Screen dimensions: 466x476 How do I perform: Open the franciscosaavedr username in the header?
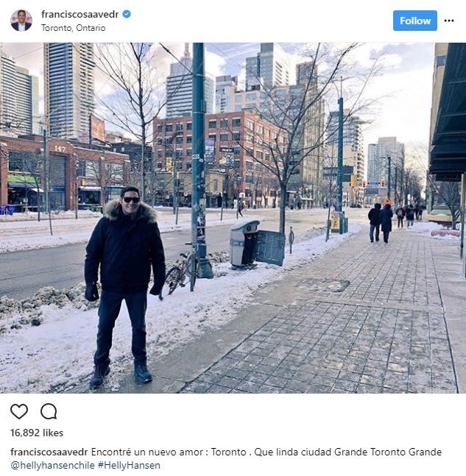coord(80,14)
